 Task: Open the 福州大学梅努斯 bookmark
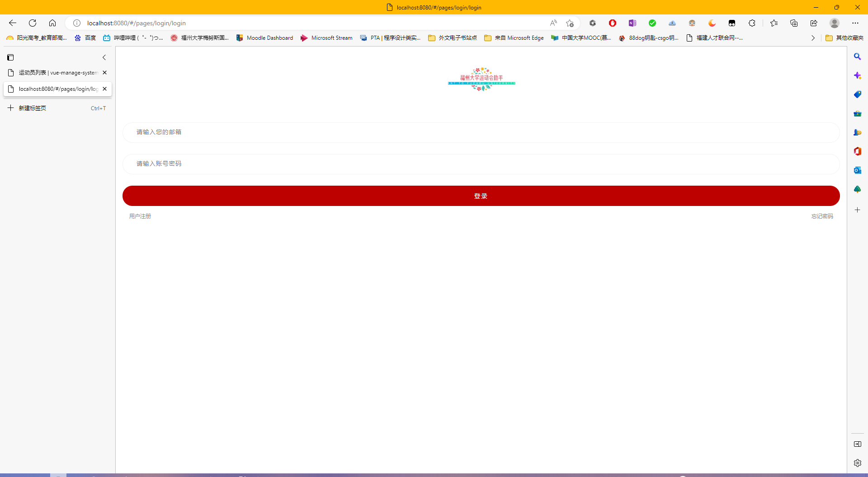pos(200,38)
